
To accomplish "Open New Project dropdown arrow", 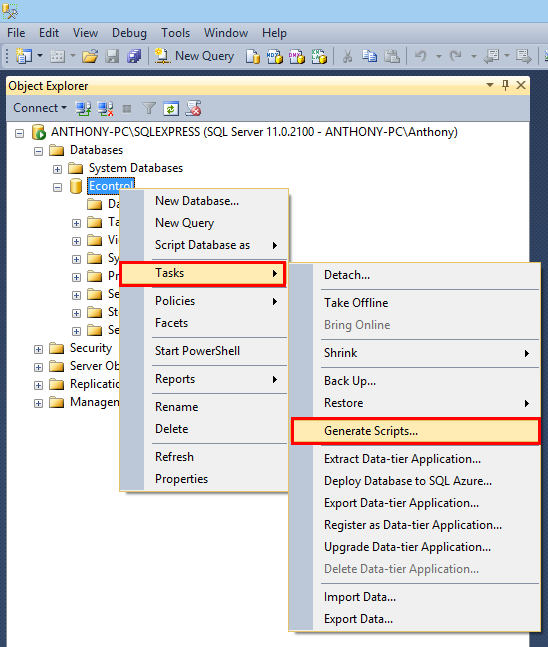I will point(40,55).
